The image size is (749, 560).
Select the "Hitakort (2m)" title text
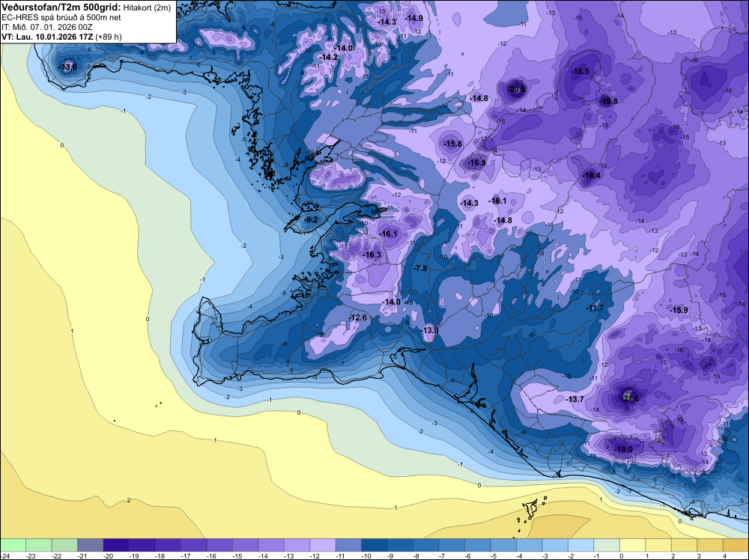coord(147,7)
